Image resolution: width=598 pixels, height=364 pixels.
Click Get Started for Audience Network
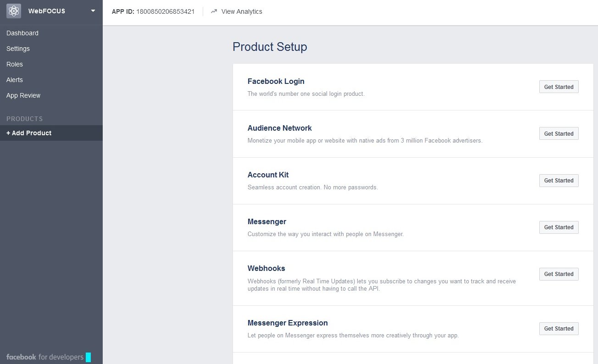pyautogui.click(x=559, y=133)
